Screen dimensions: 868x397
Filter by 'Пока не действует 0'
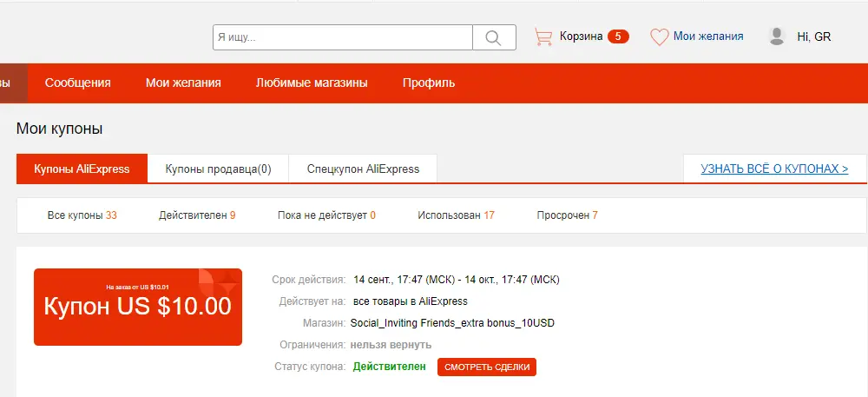click(326, 215)
